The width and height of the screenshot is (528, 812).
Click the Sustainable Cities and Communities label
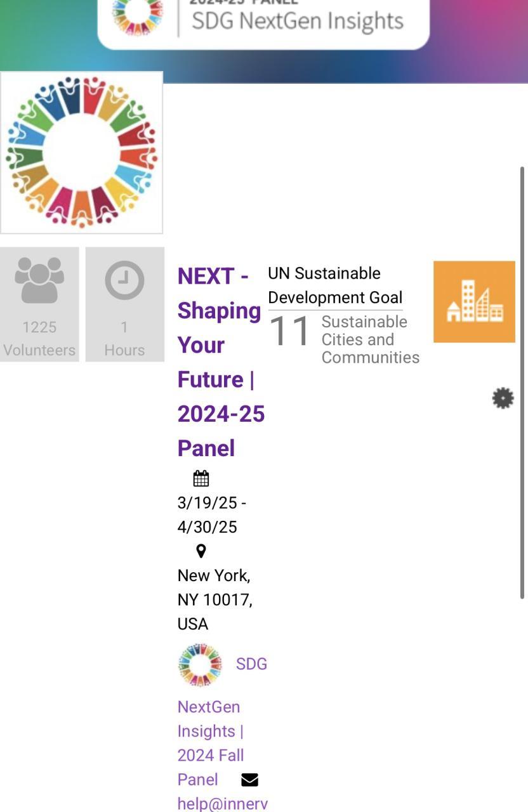(370, 339)
